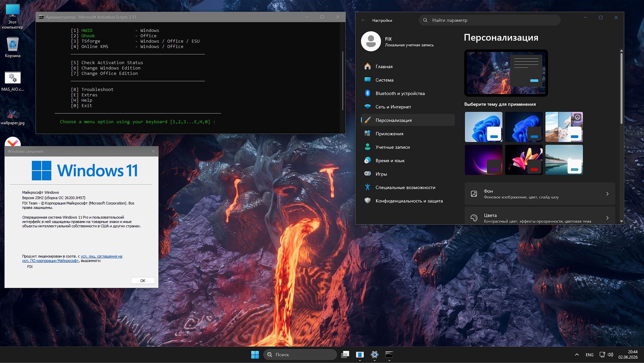Apply the colorful flower theme thumbnail
Image resolution: width=644 pixels, height=363 pixels.
(524, 160)
